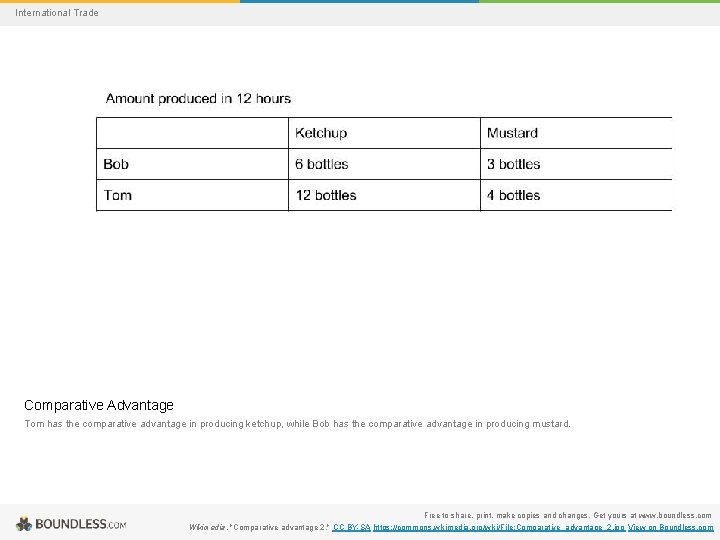Screen dimensions: 720x540
Task: Open the commons.wikimedia.org file link
Action: (x=499, y=527)
